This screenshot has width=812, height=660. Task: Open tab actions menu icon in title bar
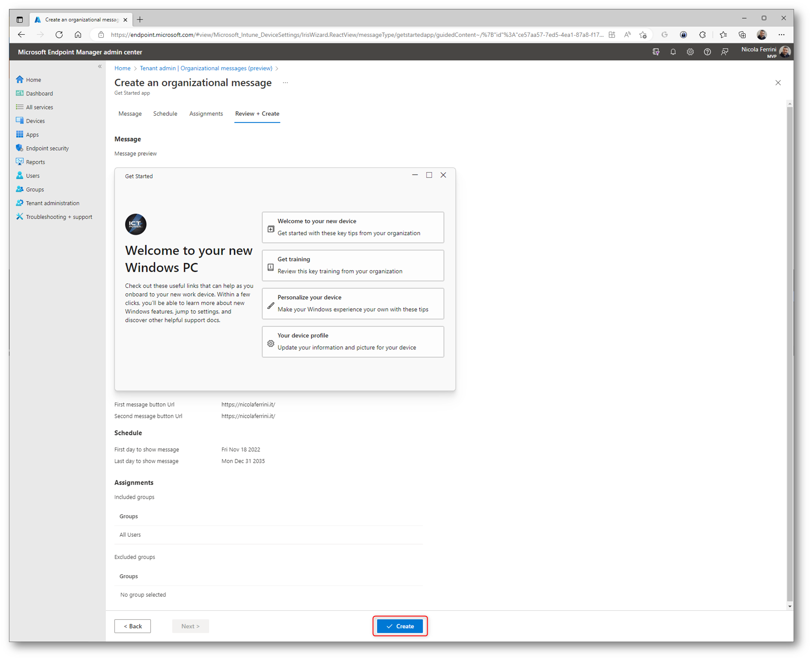[20, 20]
